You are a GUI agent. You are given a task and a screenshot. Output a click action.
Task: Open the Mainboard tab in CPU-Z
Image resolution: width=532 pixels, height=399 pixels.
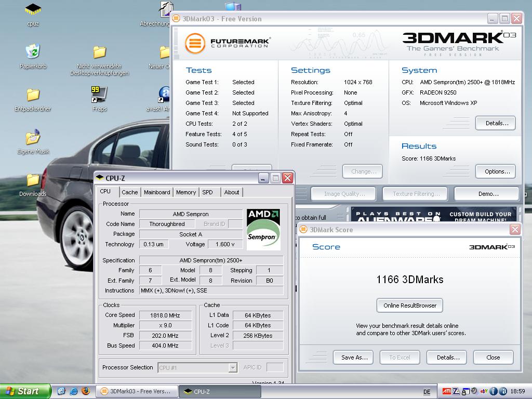(x=157, y=192)
